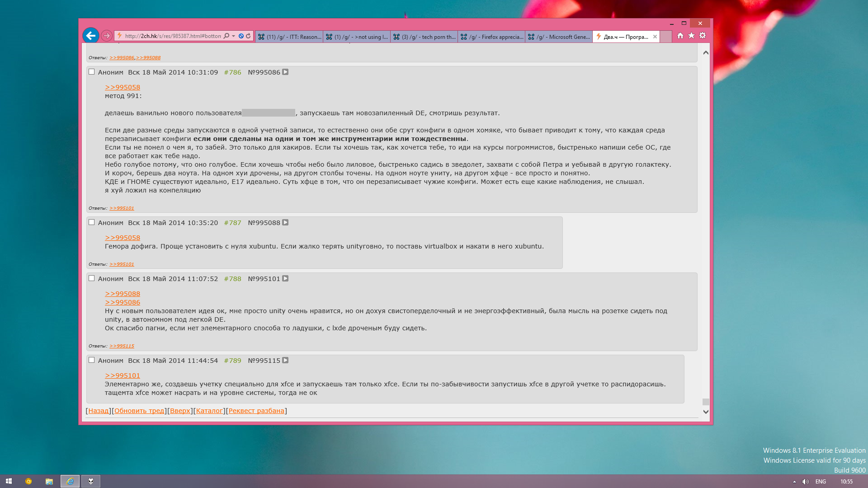Check the checkbox for post #786
Screen dimensions: 868x488
92,72
